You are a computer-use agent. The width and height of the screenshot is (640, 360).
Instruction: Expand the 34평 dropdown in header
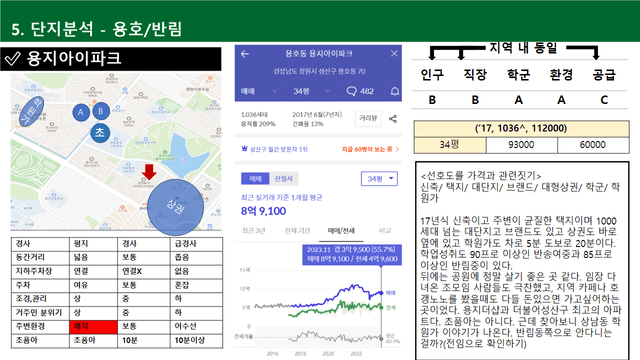(x=311, y=91)
